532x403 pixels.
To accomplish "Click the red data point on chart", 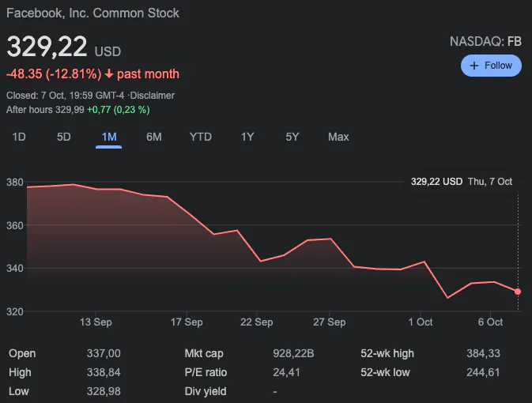I will (518, 292).
